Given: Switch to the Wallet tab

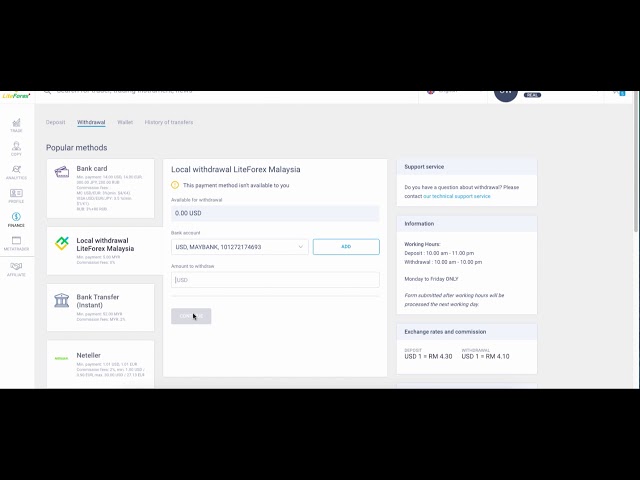Looking at the screenshot, I should [125, 122].
